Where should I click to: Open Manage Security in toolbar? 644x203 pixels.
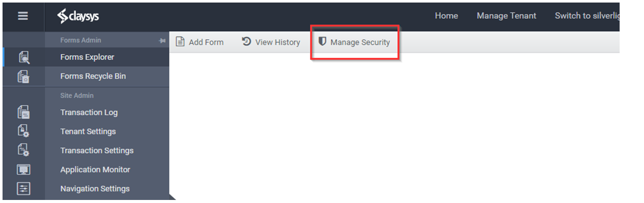coord(354,42)
